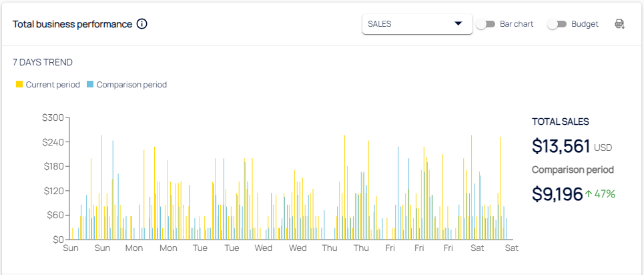Click the info icon beside Total business performance
This screenshot has height=275, width=644.
point(141,24)
